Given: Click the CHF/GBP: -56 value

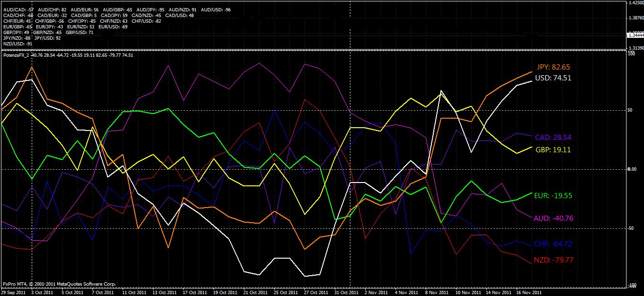Looking at the screenshot, I should (50, 21).
